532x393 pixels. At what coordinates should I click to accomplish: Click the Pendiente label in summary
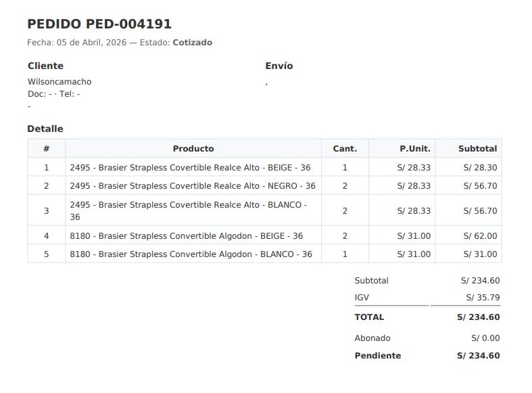click(377, 356)
